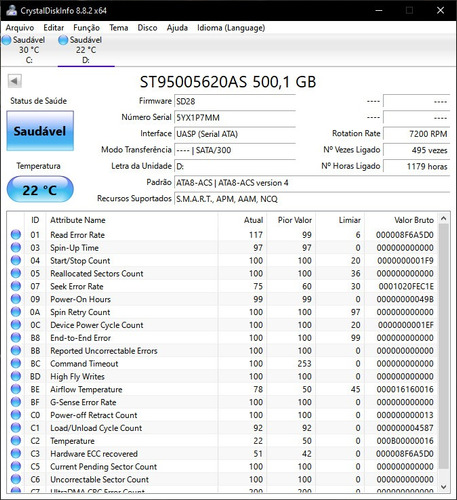Viewport: 457px width, 500px height.
Task: Click status orb for Load/Unload Cycle Count
Action: 16,428
